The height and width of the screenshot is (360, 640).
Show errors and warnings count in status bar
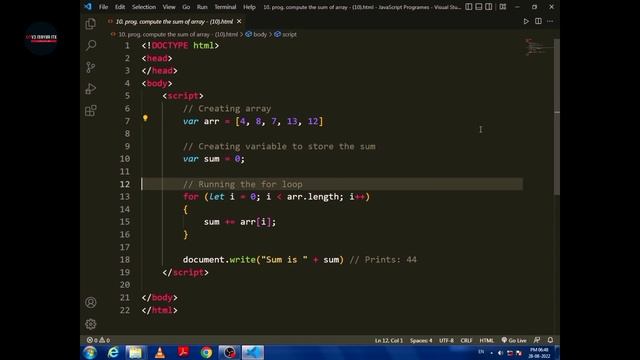[x=98, y=340]
